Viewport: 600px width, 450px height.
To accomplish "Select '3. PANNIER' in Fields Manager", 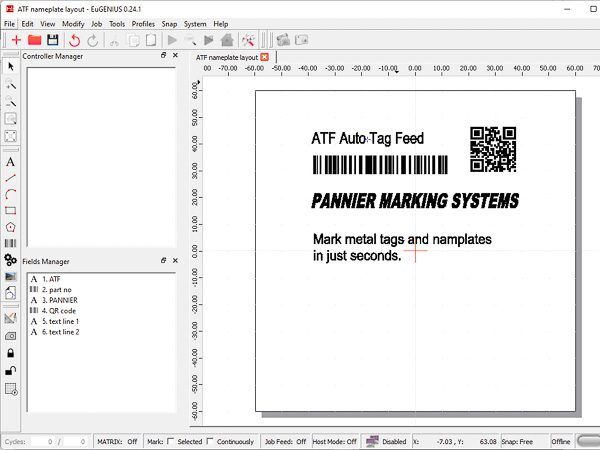I will 59,300.
